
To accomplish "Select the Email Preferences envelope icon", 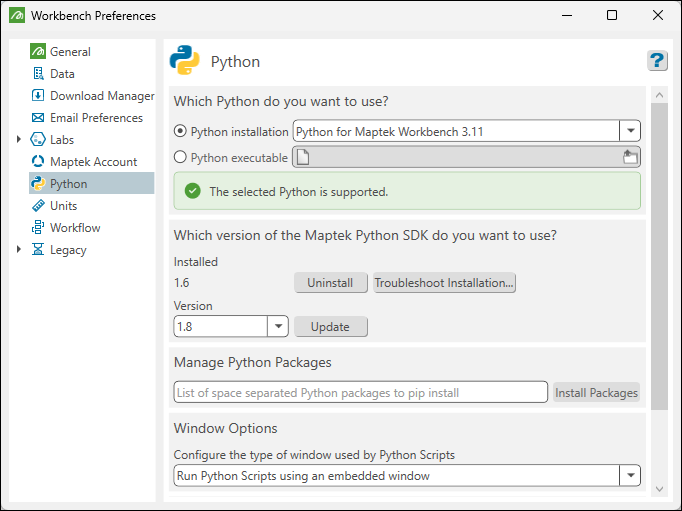I will click(x=38, y=117).
